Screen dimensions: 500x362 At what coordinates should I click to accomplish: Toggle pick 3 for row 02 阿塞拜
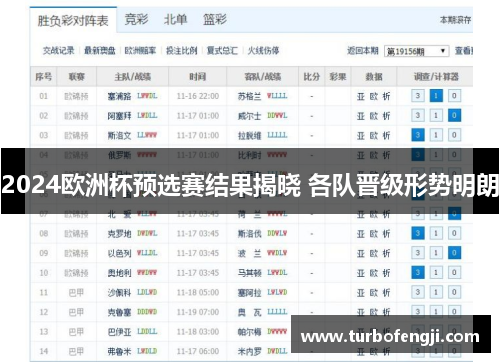[418, 116]
